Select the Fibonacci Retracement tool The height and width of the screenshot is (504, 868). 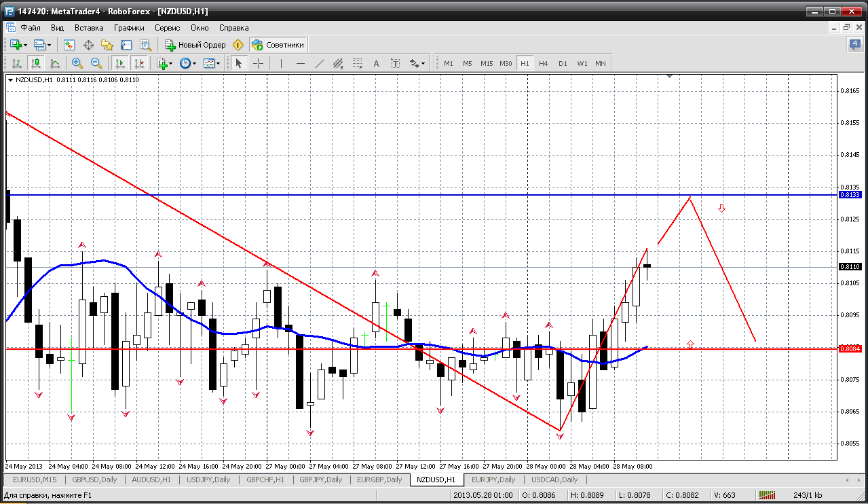click(358, 63)
